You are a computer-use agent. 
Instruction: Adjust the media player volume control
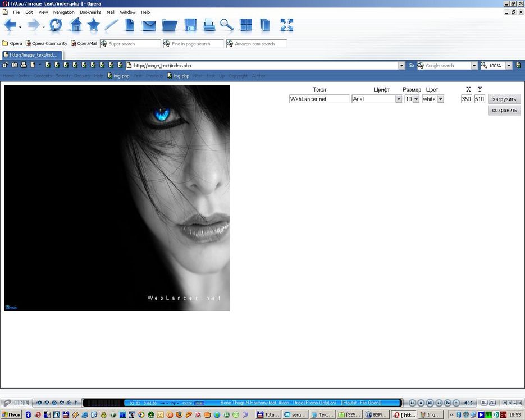pos(468,403)
